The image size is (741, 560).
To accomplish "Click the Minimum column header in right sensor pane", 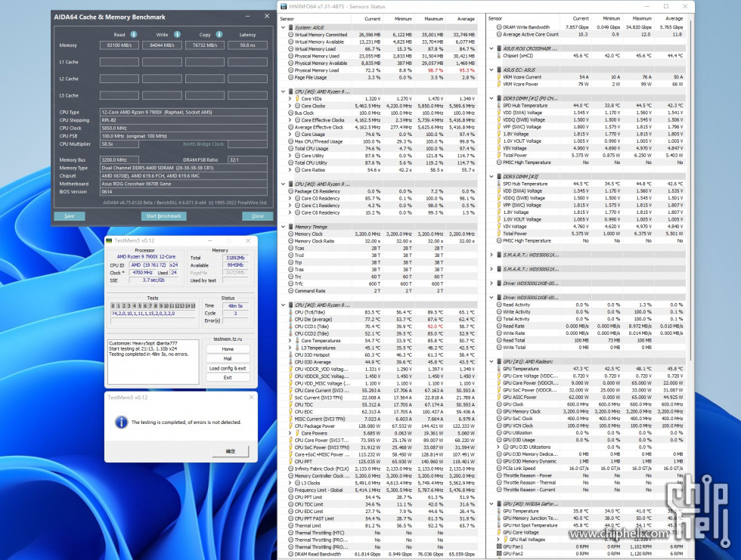I will (x=611, y=19).
